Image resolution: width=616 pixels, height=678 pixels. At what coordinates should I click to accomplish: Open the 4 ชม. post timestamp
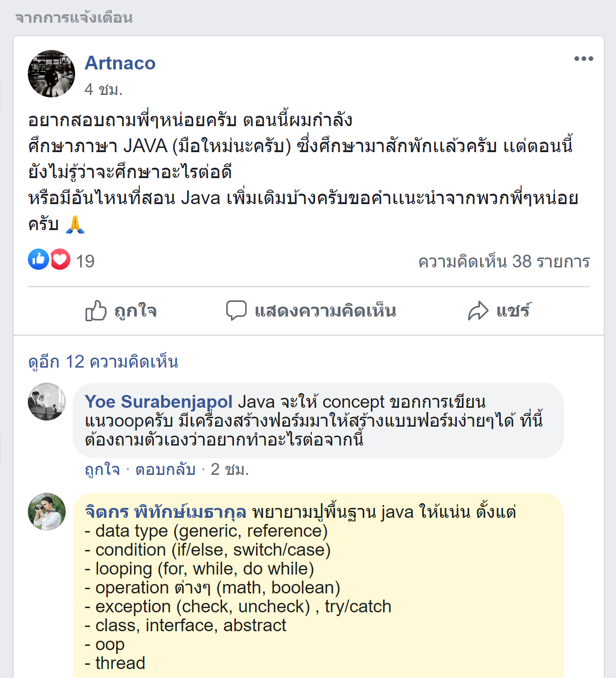click(103, 89)
